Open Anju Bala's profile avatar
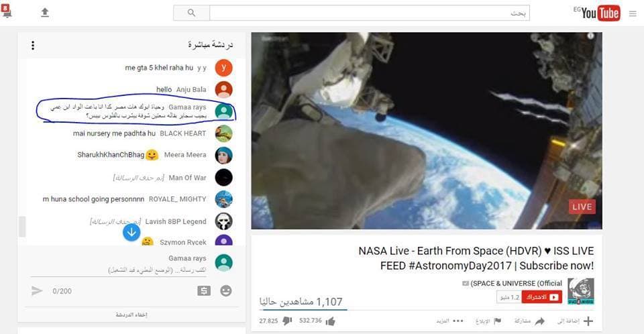 click(x=224, y=90)
